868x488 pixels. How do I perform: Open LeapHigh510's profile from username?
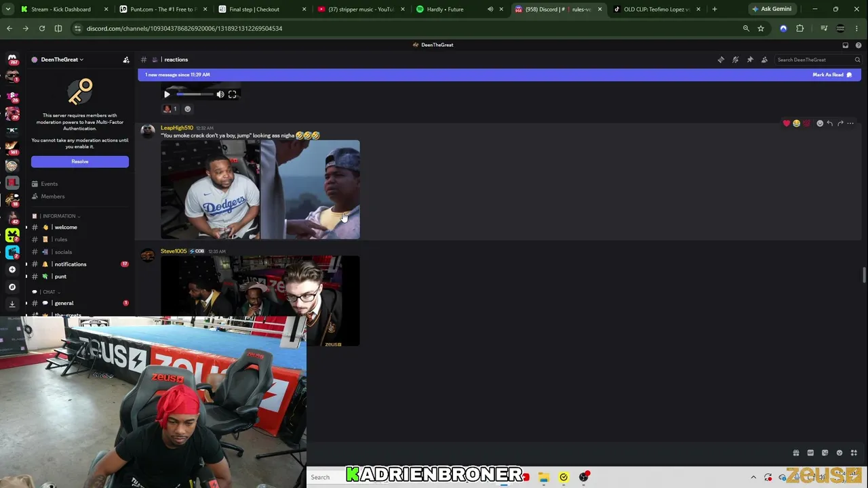click(x=177, y=127)
